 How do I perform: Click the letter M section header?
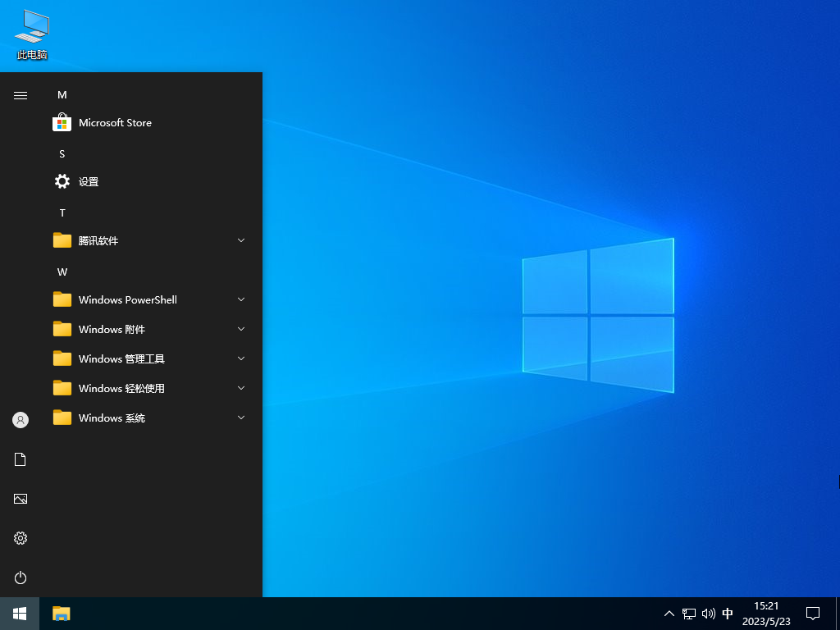coord(62,94)
